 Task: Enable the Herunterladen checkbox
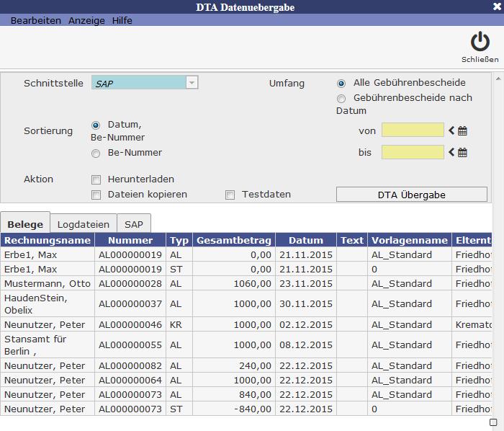pos(96,179)
